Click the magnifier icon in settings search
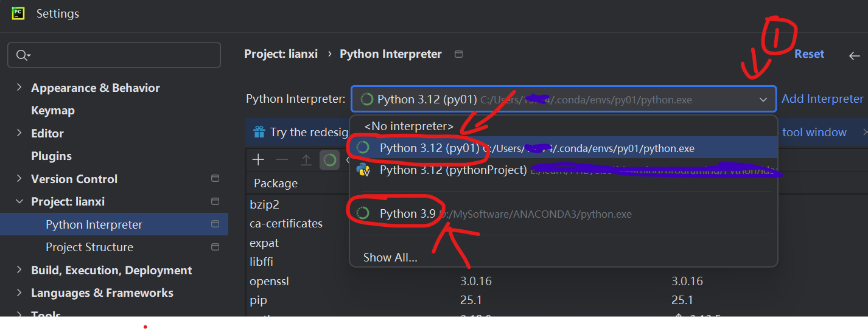The width and height of the screenshot is (868, 329). coord(22,55)
